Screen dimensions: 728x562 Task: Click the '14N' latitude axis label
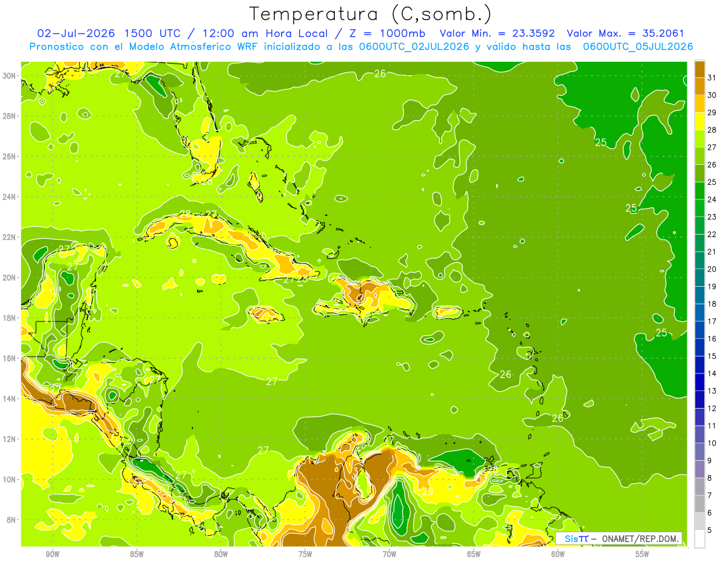click(x=9, y=399)
